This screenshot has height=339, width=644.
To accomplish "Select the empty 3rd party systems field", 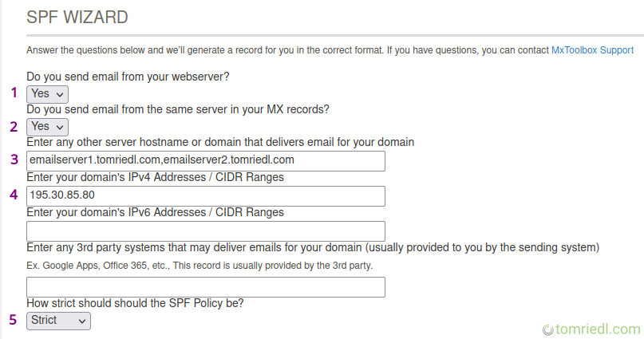I will [206, 286].
